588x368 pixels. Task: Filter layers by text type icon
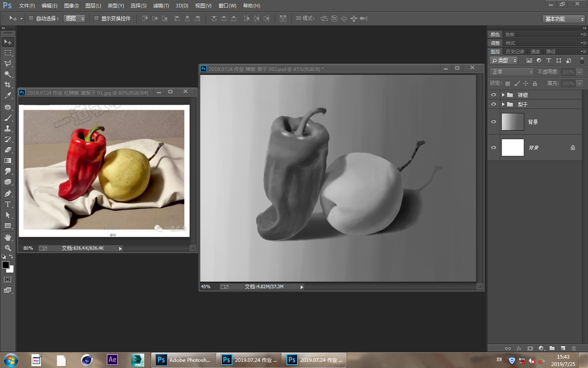(549, 61)
